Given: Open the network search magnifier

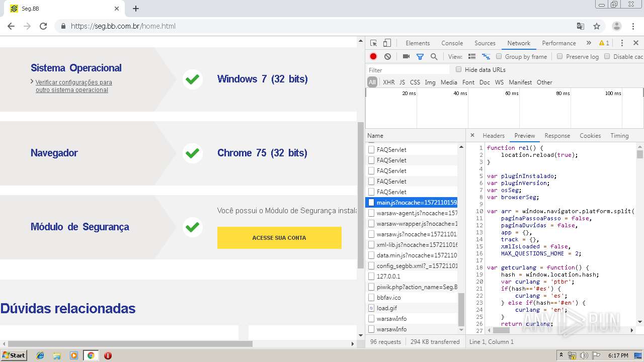Looking at the screenshot, I should point(434,57).
